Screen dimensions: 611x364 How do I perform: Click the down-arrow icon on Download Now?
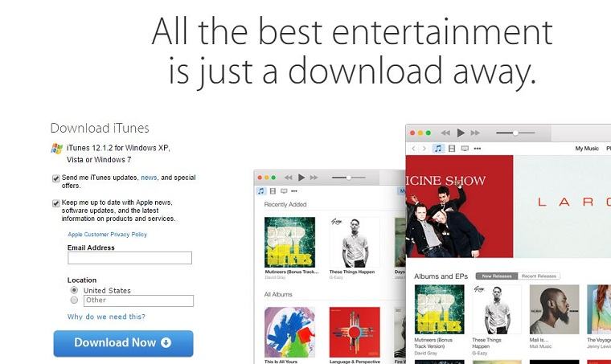[x=166, y=342]
